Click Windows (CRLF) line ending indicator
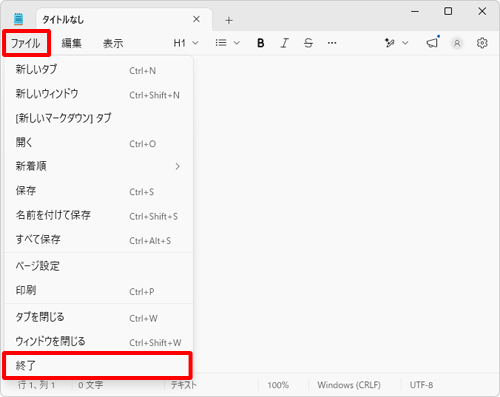The height and width of the screenshot is (397, 500). pos(349,385)
